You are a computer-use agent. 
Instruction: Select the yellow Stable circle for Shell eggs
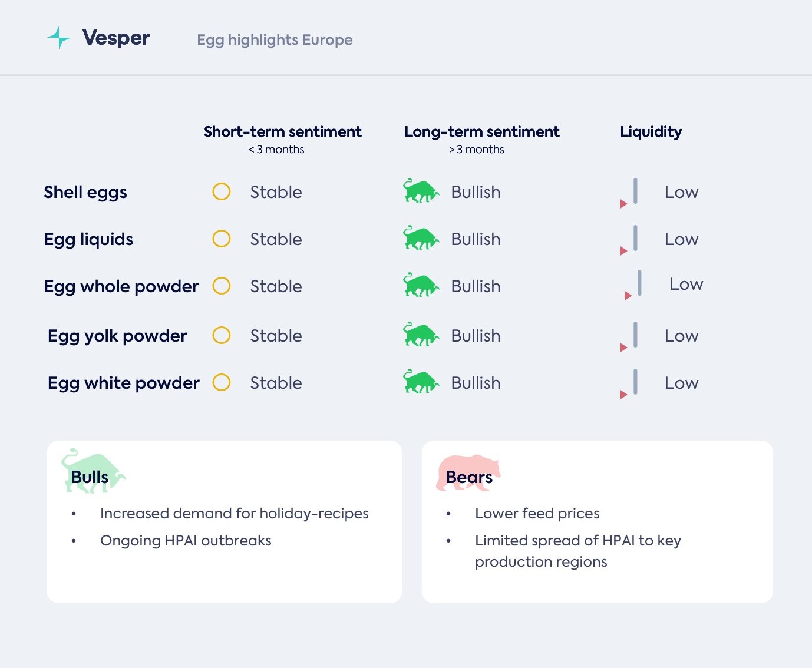pos(222,191)
